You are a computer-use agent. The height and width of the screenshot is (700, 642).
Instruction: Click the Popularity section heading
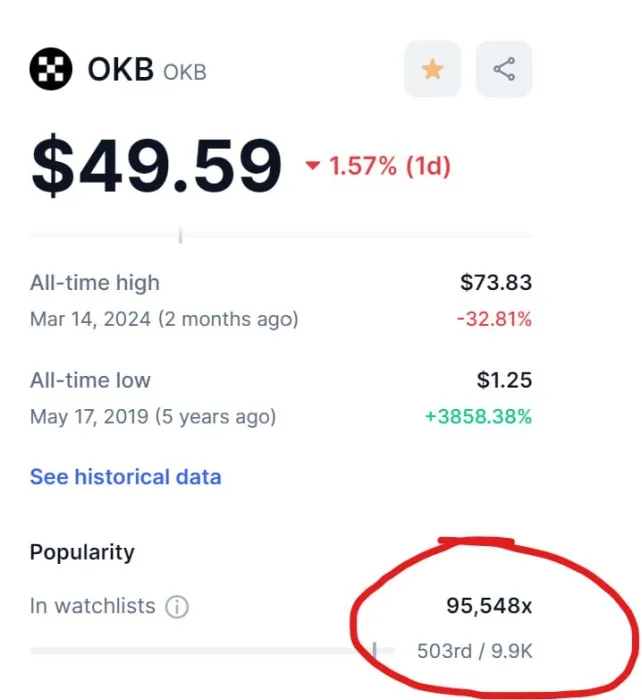pyautogui.click(x=82, y=553)
